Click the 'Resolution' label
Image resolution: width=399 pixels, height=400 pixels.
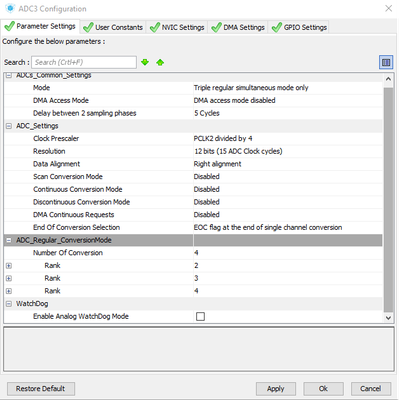(49, 151)
